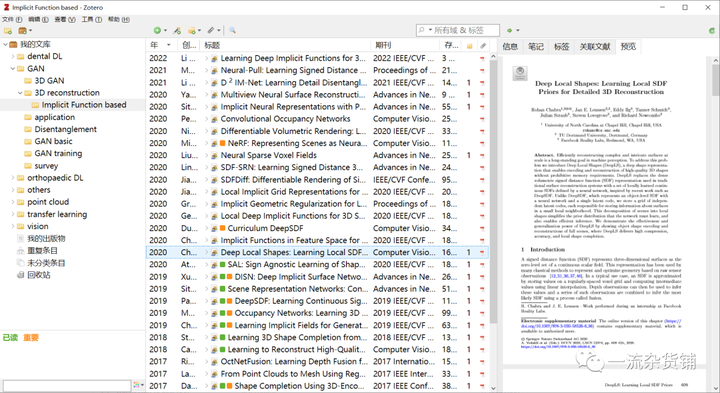Click the Advanced Search magnifier icon
720x393 pixels.
tap(232, 30)
